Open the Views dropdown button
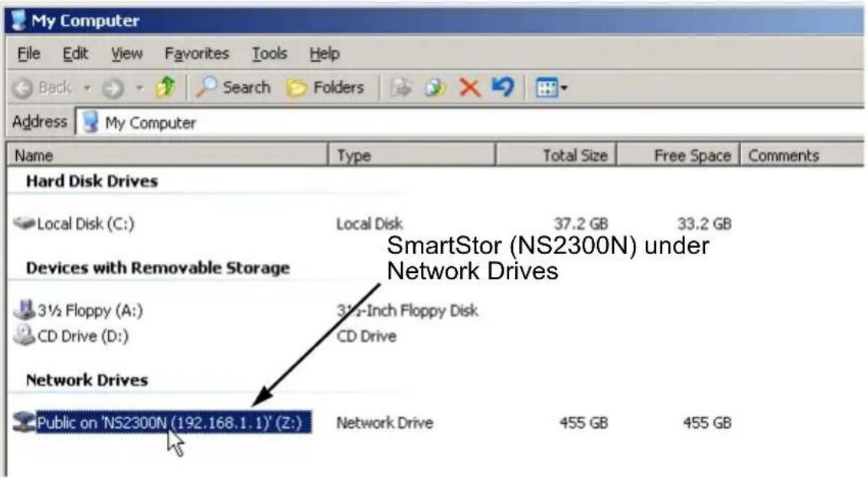868x478 pixels. (551, 87)
